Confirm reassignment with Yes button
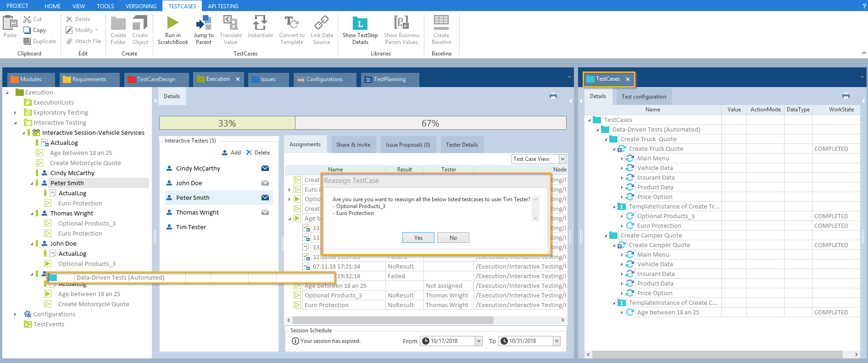 (418, 238)
